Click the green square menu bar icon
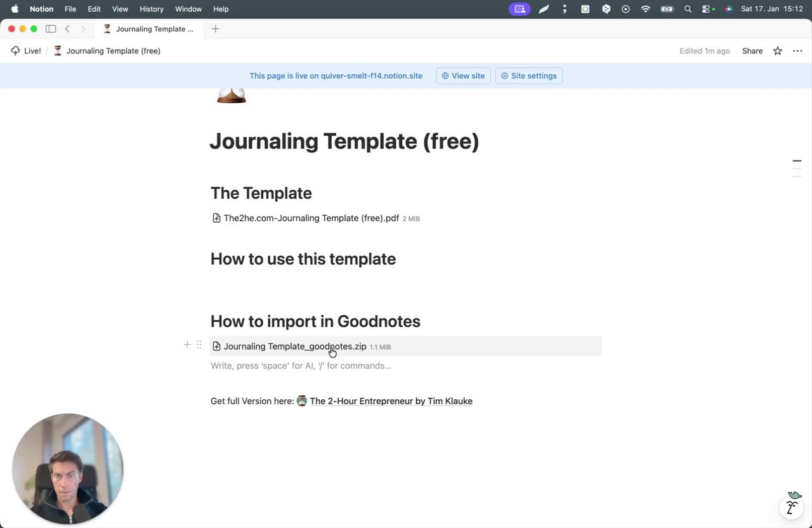The width and height of the screenshot is (812, 528). coord(586,9)
